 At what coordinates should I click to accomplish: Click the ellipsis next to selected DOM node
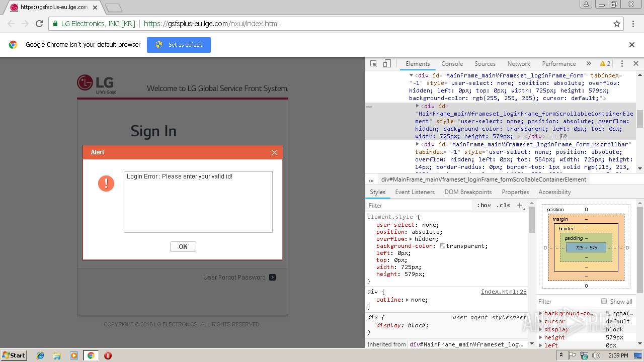pos(369,107)
